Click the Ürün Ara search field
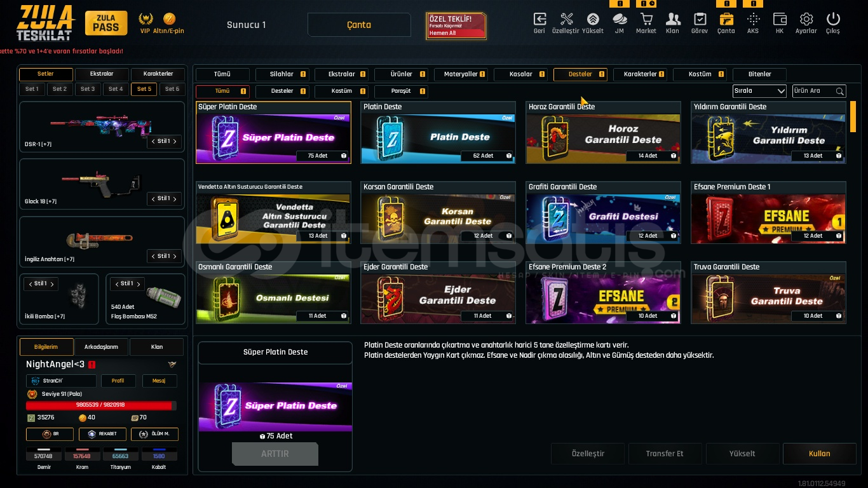 pos(819,91)
